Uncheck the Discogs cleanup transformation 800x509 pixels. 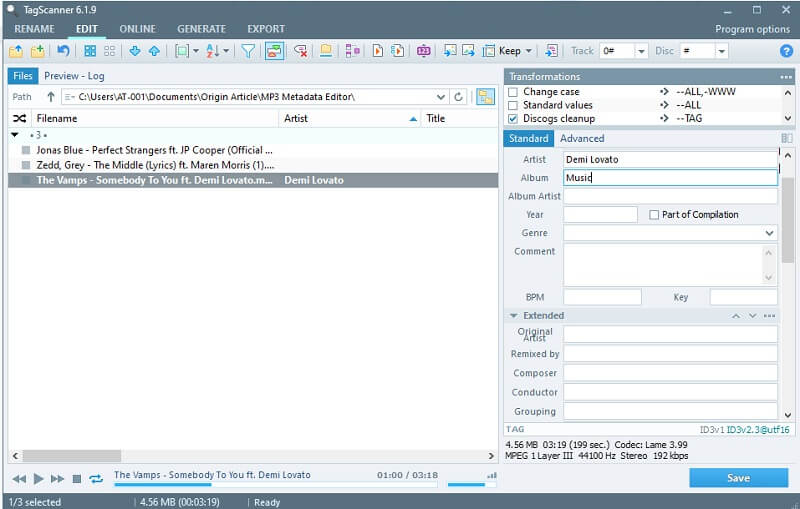click(513, 118)
